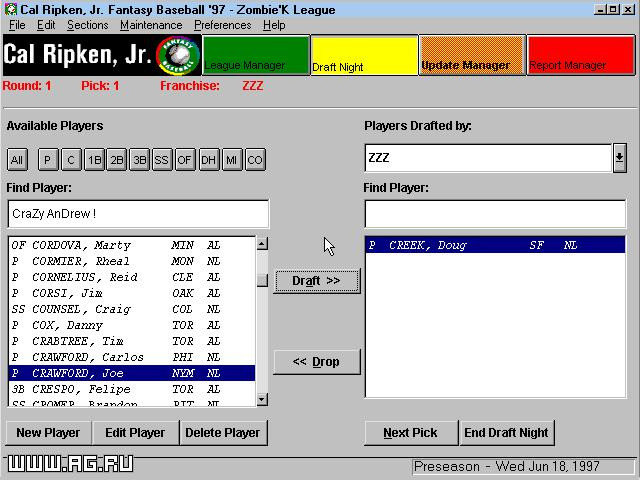Select CRESPO, Felipe in available players
Screen dimensions: 640x480
tap(132, 389)
